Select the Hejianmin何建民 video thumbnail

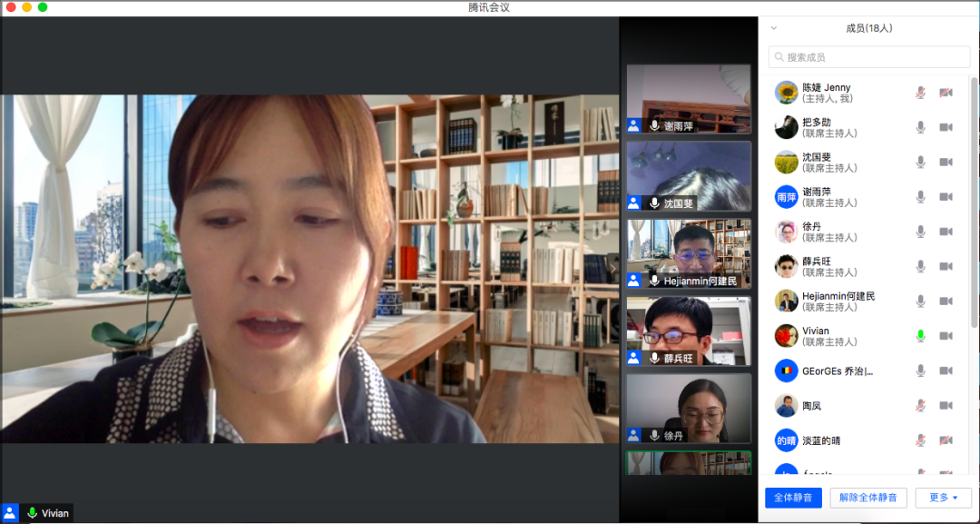(x=689, y=253)
